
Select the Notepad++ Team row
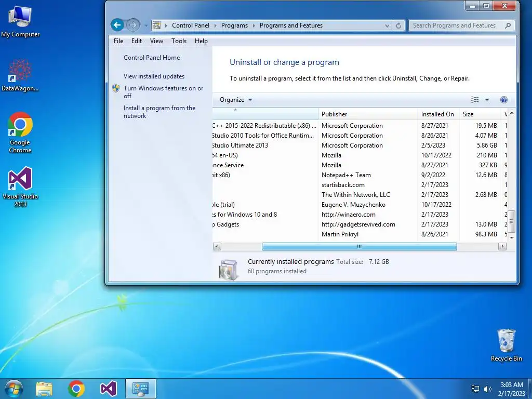[360, 175]
